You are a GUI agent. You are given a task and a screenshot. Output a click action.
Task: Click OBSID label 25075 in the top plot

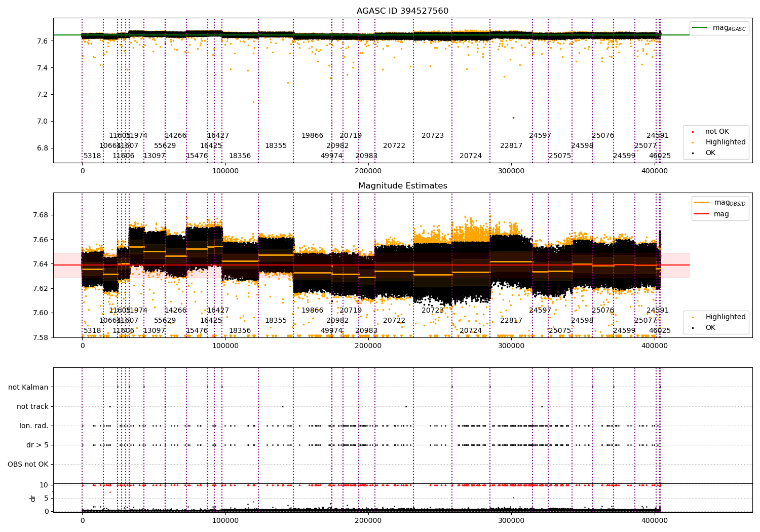[x=560, y=156]
